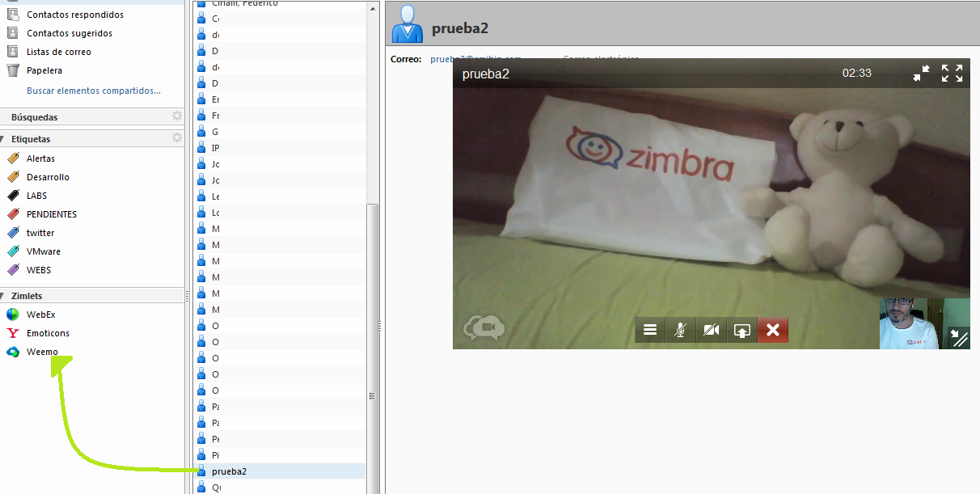The height and width of the screenshot is (494, 980).
Task: Click Buscar elementos compartidos link
Action: click(x=94, y=91)
